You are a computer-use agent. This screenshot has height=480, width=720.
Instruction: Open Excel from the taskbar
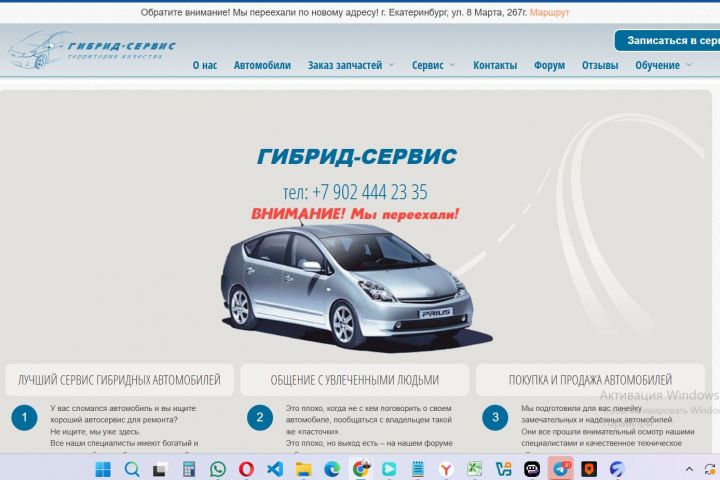coord(474,469)
